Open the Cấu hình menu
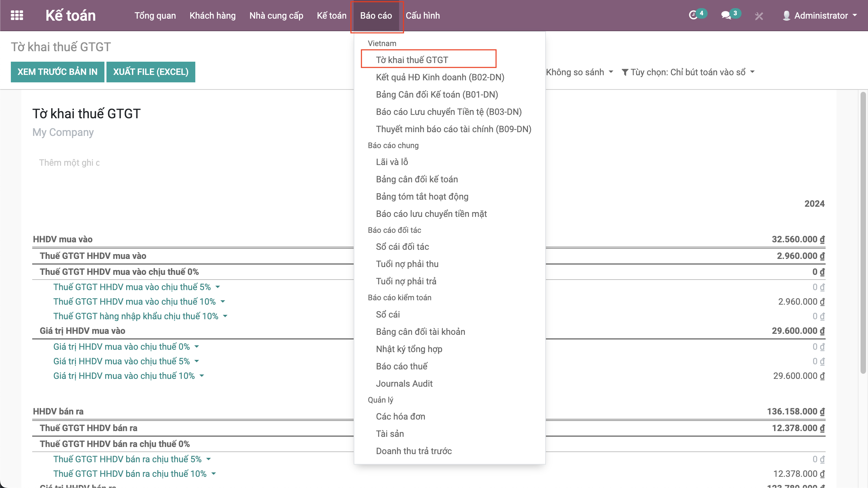The image size is (868, 488). click(422, 16)
